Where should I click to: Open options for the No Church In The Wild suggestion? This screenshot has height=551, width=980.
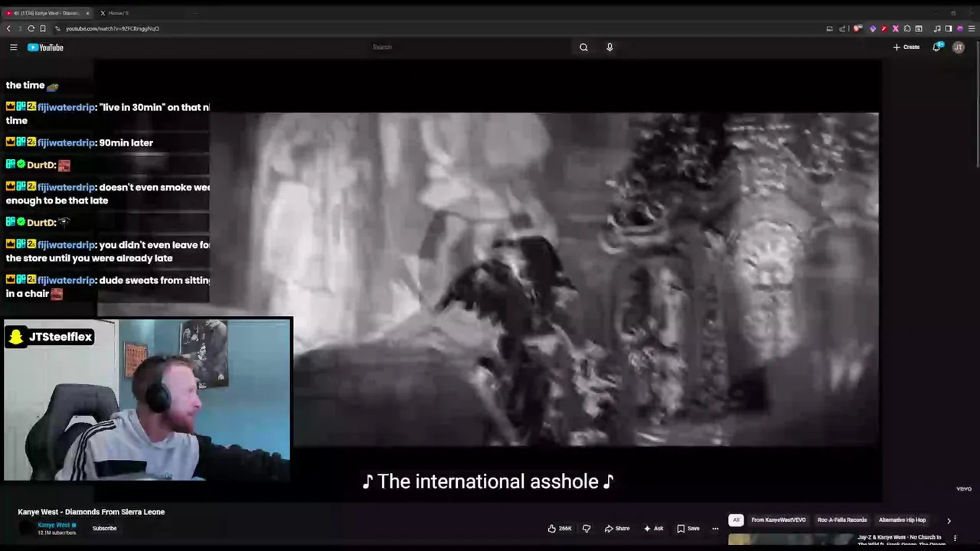click(955, 538)
